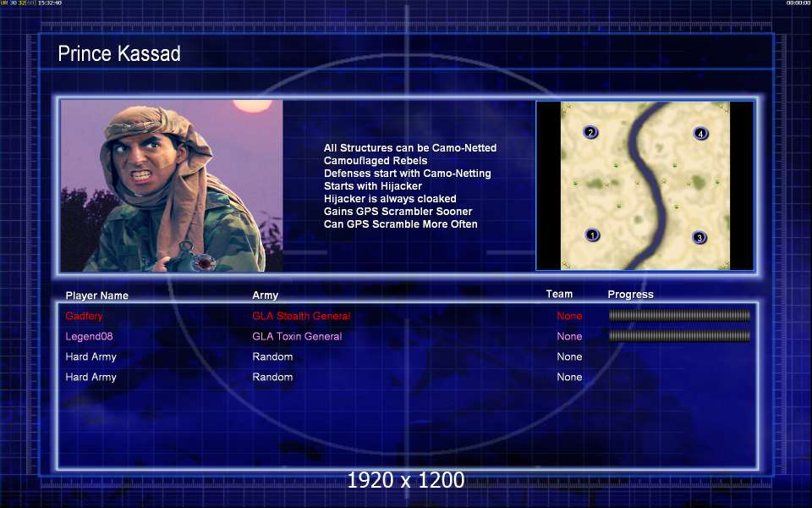This screenshot has height=508, width=812.
Task: Click start position 1 on the map
Action: (x=592, y=235)
